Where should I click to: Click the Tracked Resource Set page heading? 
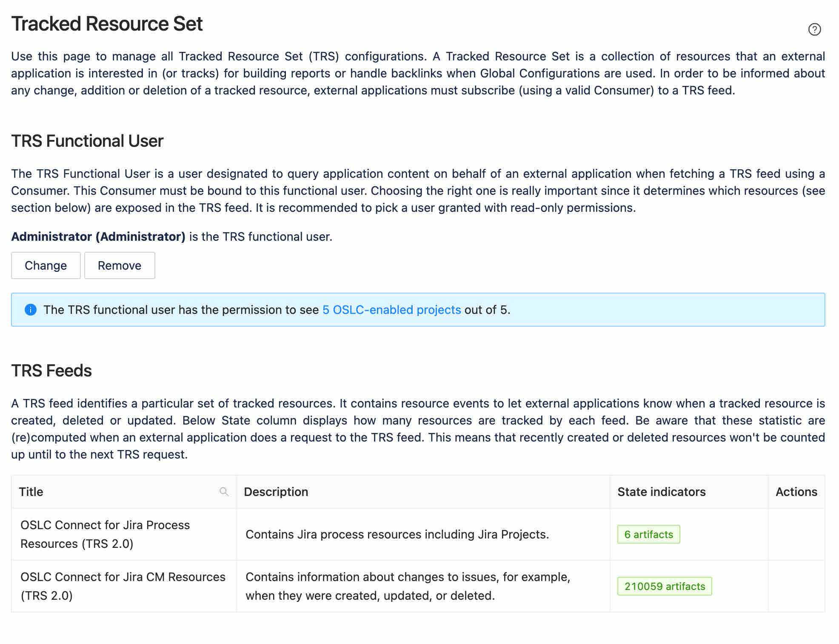[107, 24]
